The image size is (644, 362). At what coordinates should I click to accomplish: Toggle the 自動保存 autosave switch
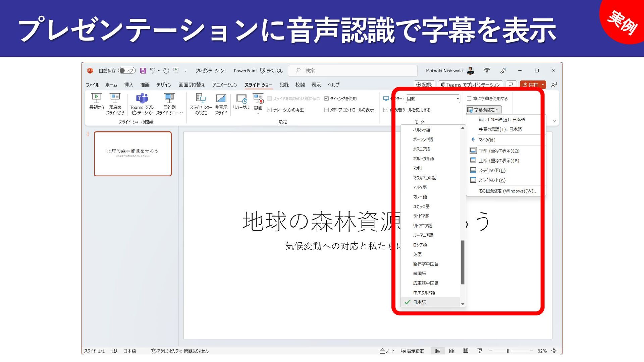pyautogui.click(x=127, y=71)
